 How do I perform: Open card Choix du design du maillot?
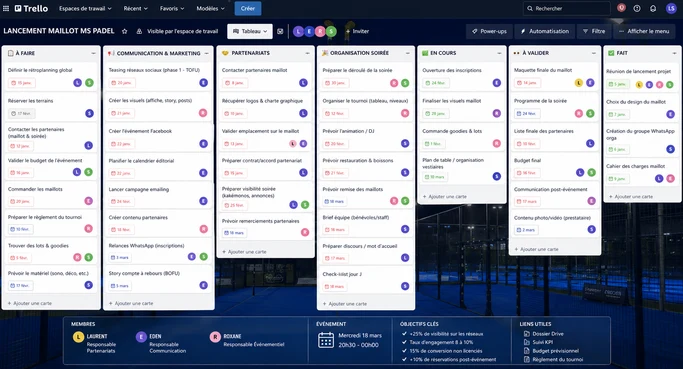(x=642, y=108)
